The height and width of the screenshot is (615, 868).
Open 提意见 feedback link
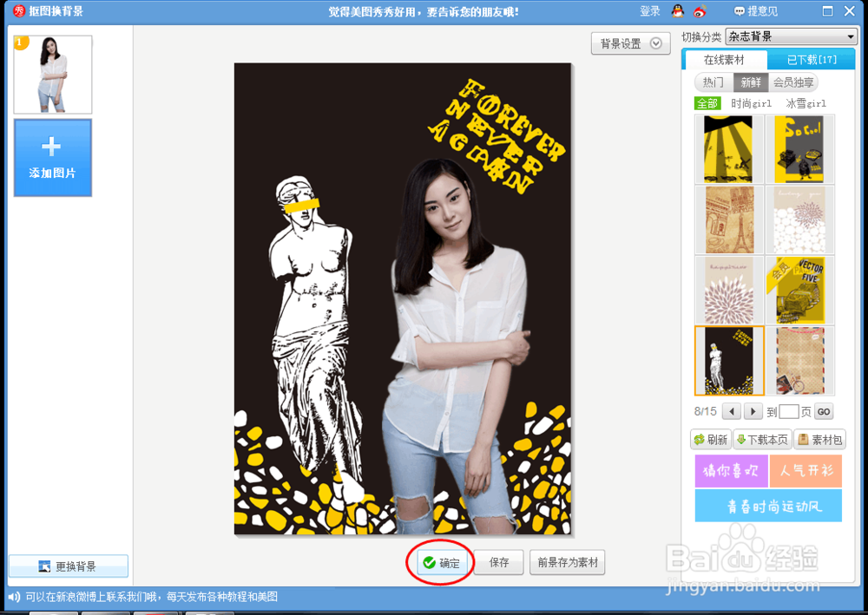[756, 11]
